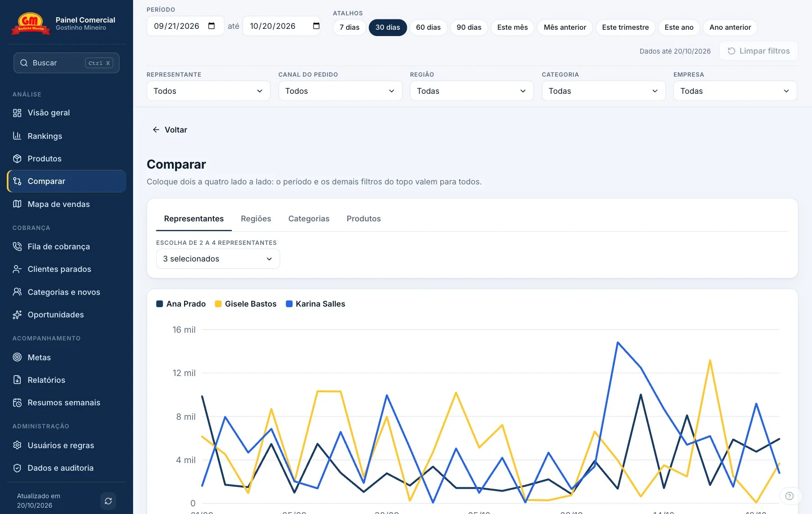The width and height of the screenshot is (812, 514).
Task: Select the 90 dias shortcut
Action: 469,28
